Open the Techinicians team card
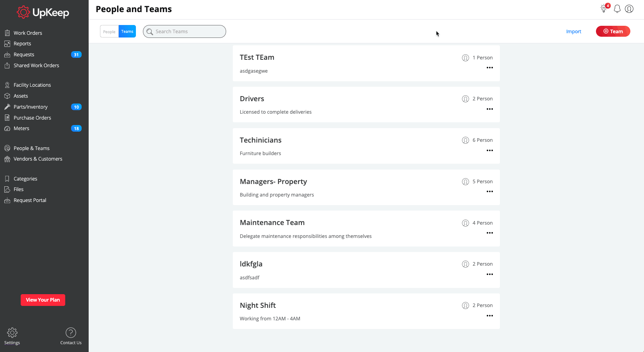 [260, 140]
